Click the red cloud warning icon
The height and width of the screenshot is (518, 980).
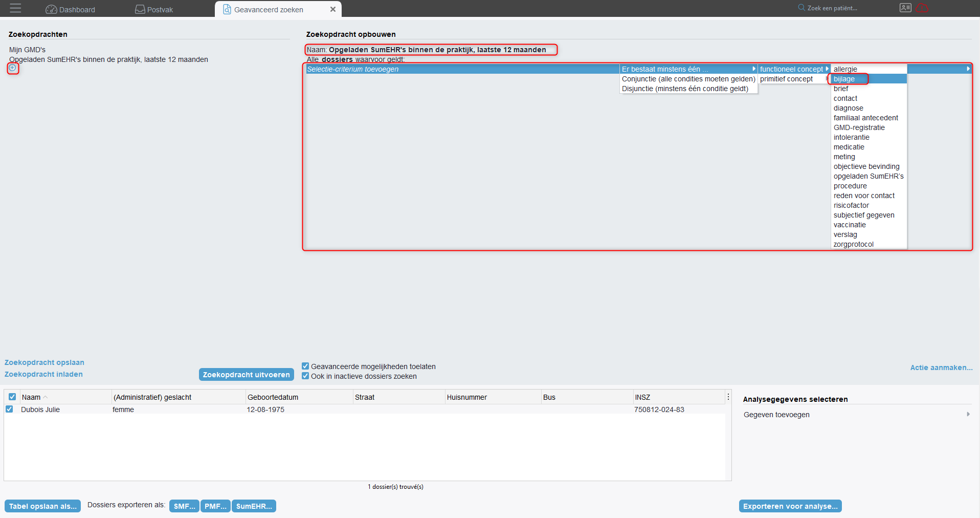tap(922, 8)
